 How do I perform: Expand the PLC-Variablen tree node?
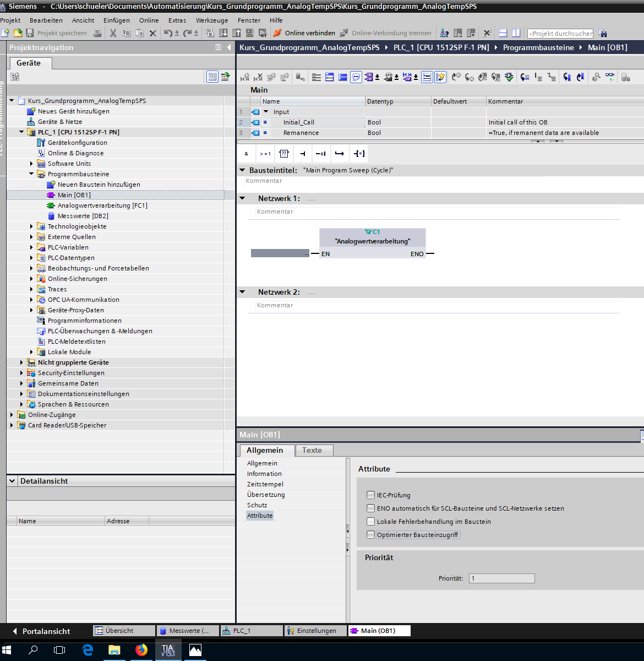pyautogui.click(x=31, y=247)
